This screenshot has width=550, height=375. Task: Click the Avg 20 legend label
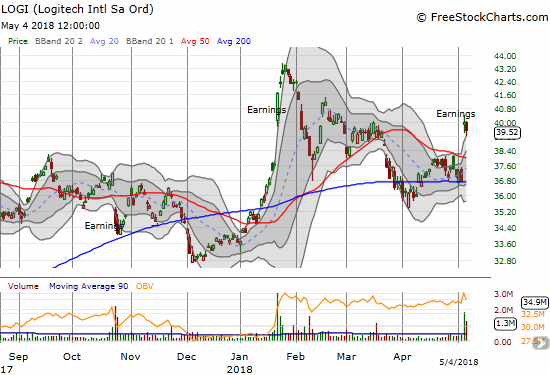pos(104,41)
